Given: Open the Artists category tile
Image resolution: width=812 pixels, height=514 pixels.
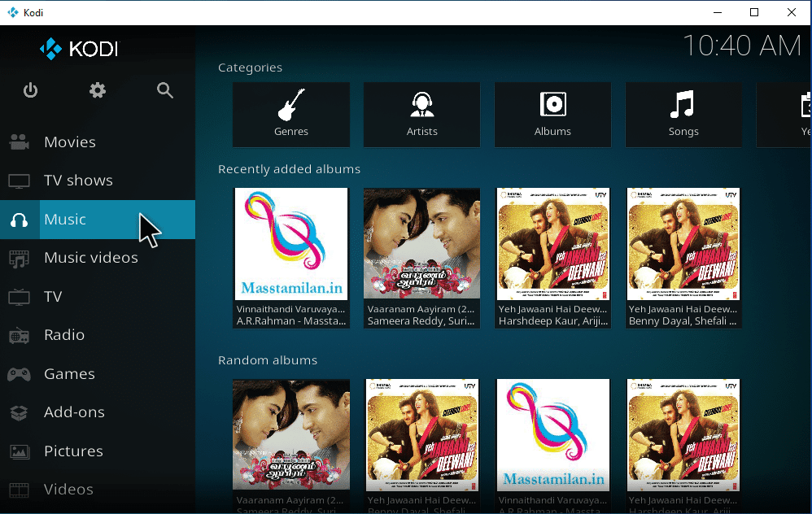Looking at the screenshot, I should (x=421, y=114).
